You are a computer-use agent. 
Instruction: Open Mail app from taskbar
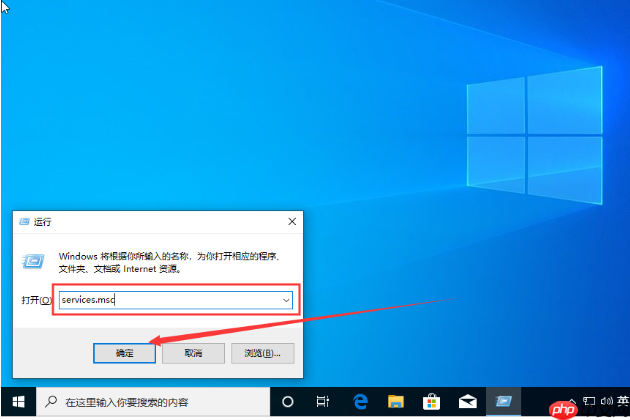point(468,402)
